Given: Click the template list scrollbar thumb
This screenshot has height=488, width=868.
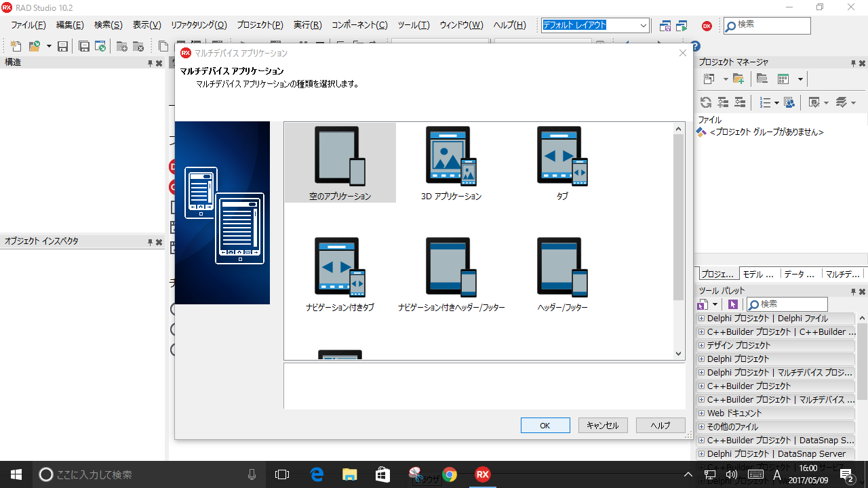Looking at the screenshot, I should 678,217.
